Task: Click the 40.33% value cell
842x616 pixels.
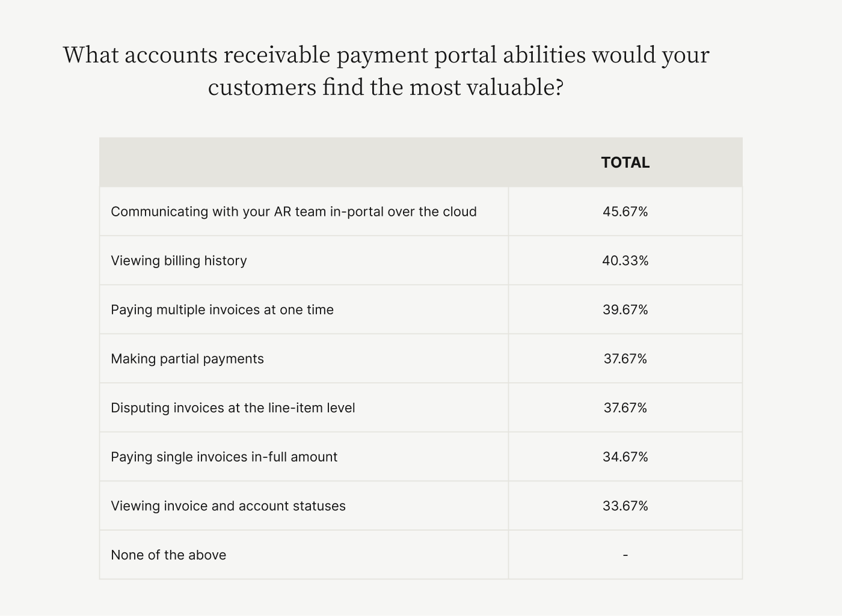Action: click(x=625, y=261)
